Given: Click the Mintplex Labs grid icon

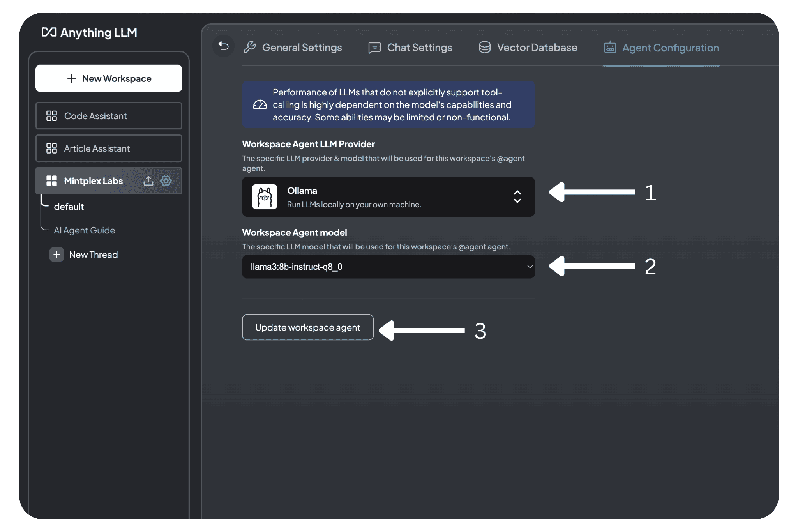Looking at the screenshot, I should coord(51,181).
